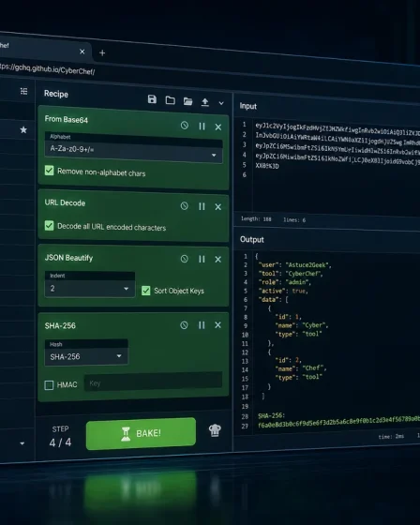This screenshot has width=420, height=525.
Task: Toggle Remove non-alphabet chars checkbox
Action: [x=50, y=171]
